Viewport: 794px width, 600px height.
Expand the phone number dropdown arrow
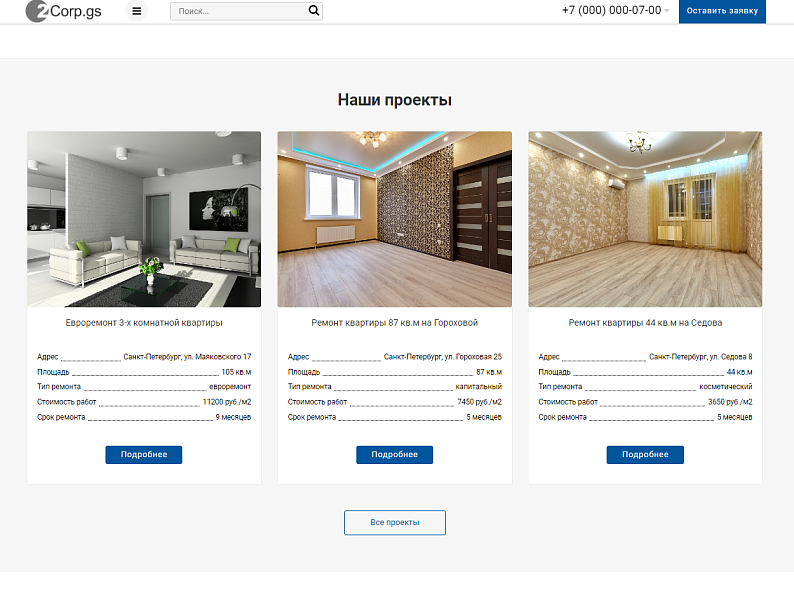pos(667,11)
